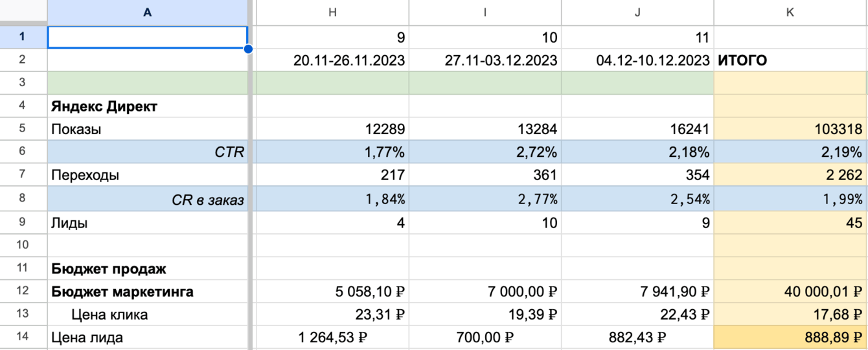Select the Яндекс Директ cell
The image size is (868, 350).
tap(148, 106)
